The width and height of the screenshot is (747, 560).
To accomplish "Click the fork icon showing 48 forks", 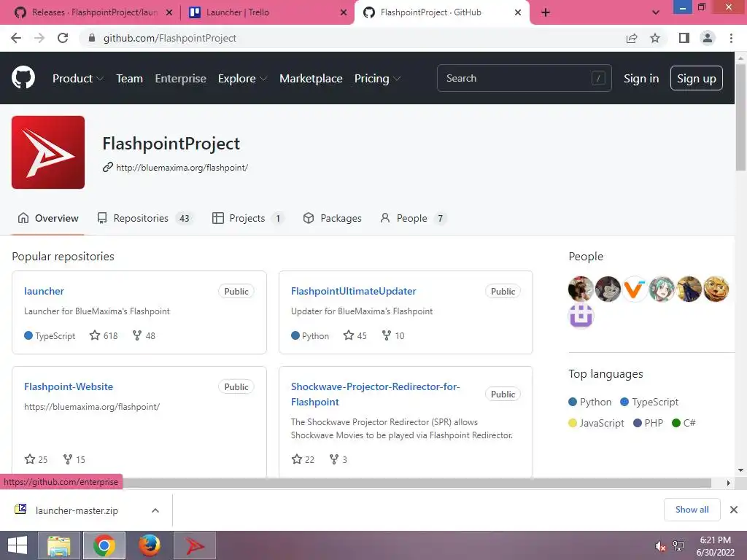I will (136, 335).
